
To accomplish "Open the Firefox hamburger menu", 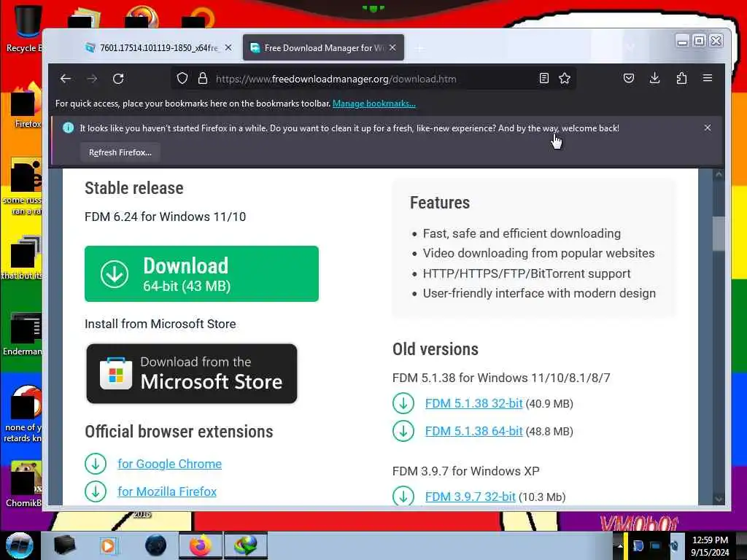I will [708, 78].
